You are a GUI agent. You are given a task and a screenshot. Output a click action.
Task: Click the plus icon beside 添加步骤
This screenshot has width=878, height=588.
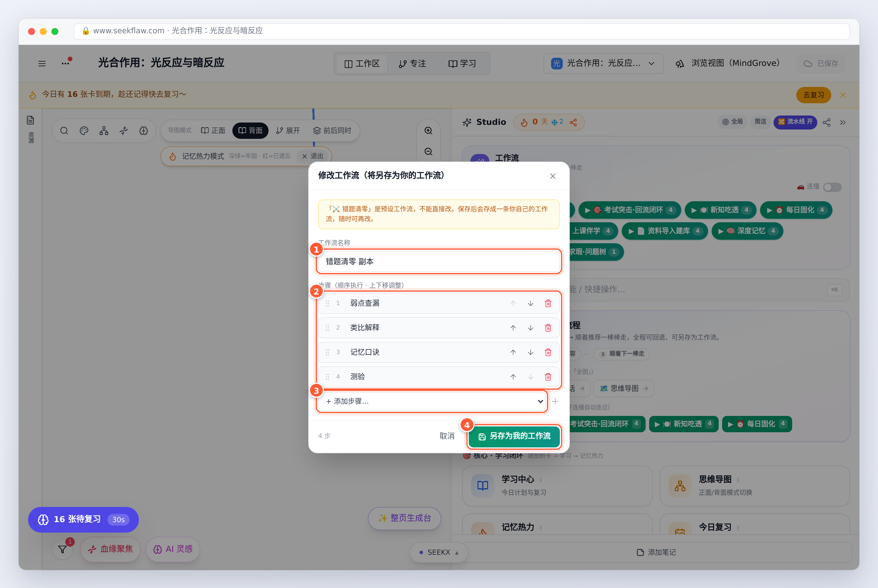(555, 401)
